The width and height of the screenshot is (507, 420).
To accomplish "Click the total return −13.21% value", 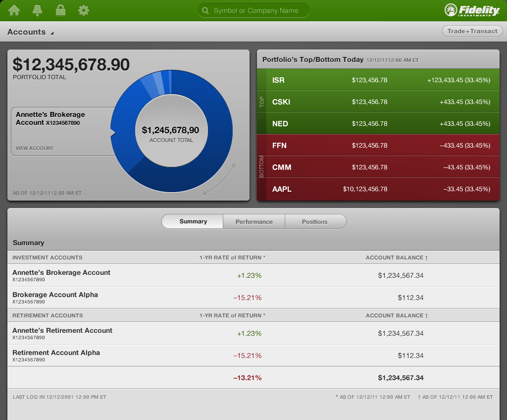I will [248, 377].
